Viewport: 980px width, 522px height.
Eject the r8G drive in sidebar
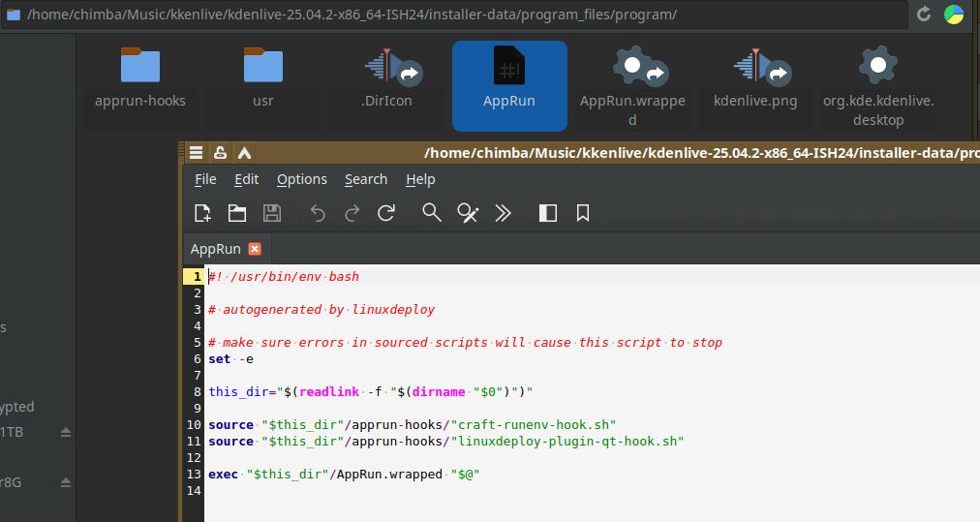[x=66, y=482]
